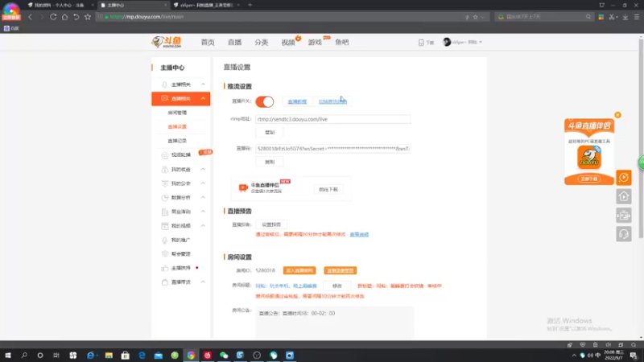Click the 直播相关 play-screen icon
The height and width of the screenshot is (362, 644).
tap(164, 98)
